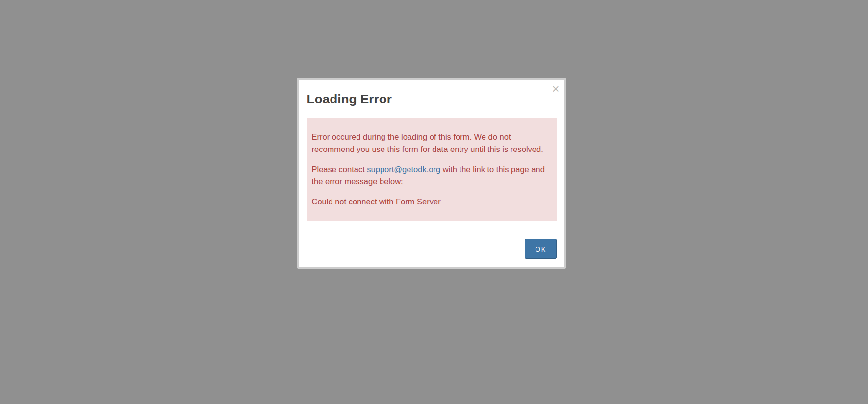Click 'We do not' at the end of the first line
Image resolution: width=868 pixels, height=404 pixels.
492,137
